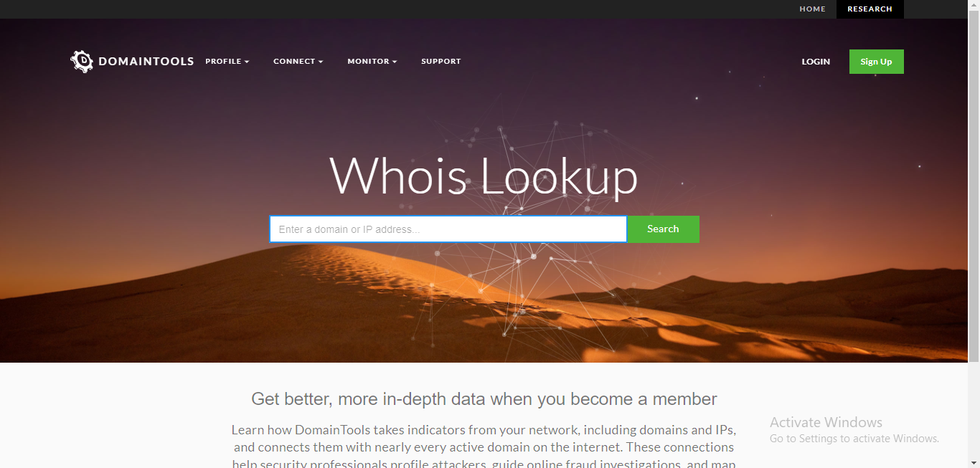Click the green Sign Up button

coord(876,62)
